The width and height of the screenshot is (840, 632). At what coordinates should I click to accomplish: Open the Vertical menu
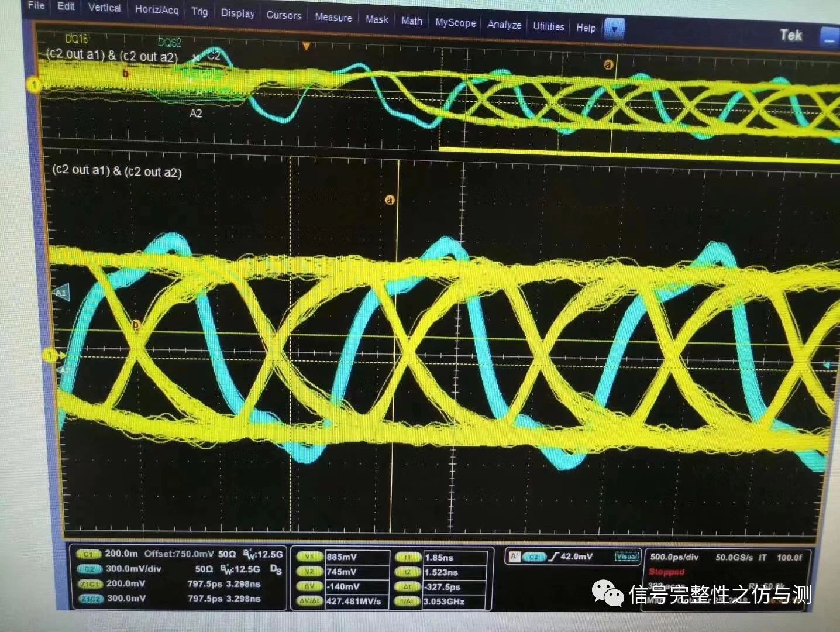[x=104, y=8]
